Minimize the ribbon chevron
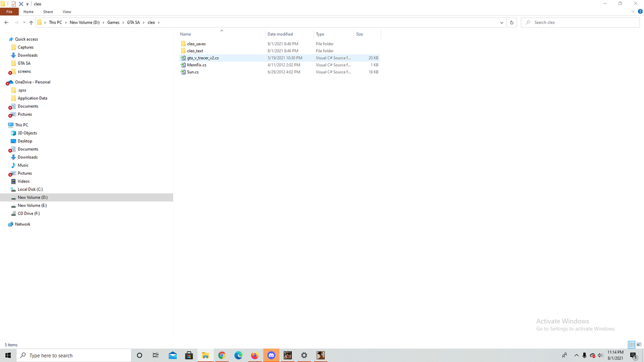 (x=633, y=11)
